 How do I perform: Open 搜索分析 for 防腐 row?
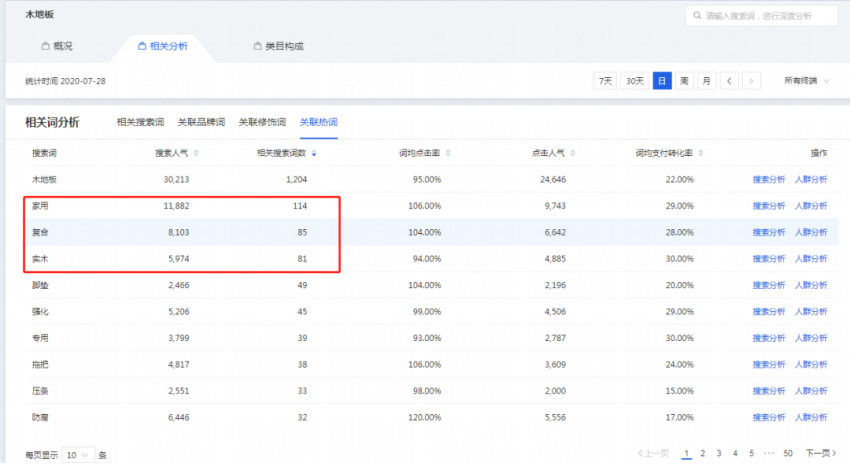(x=769, y=417)
